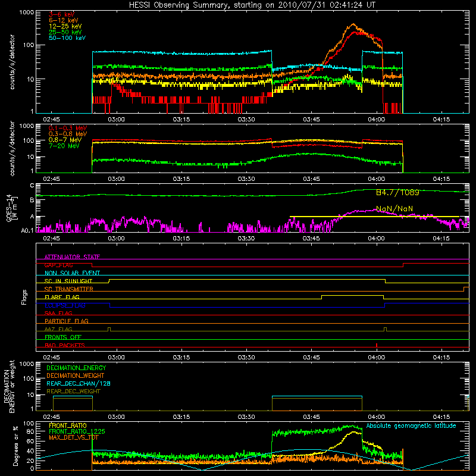The image size is (476, 476).
Task: Click the DECIMATION_ENERGY legend label
Action: 76,368
